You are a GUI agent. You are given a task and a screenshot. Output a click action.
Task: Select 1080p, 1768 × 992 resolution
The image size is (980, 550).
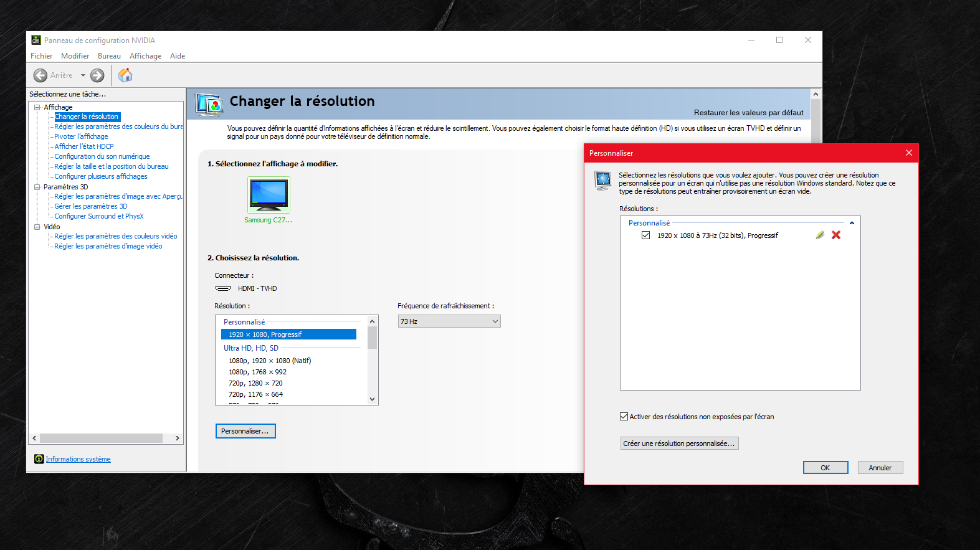tap(257, 372)
